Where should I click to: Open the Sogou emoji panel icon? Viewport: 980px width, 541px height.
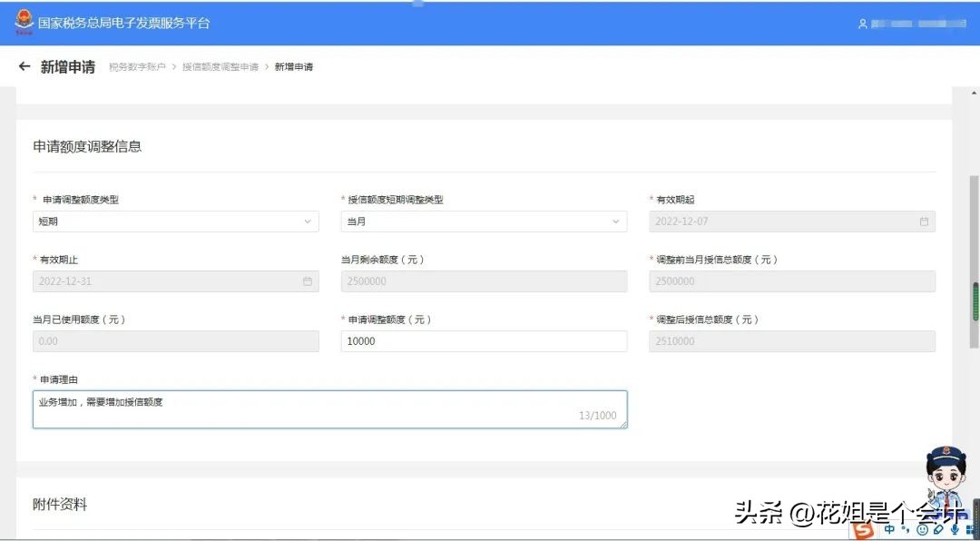click(x=922, y=530)
